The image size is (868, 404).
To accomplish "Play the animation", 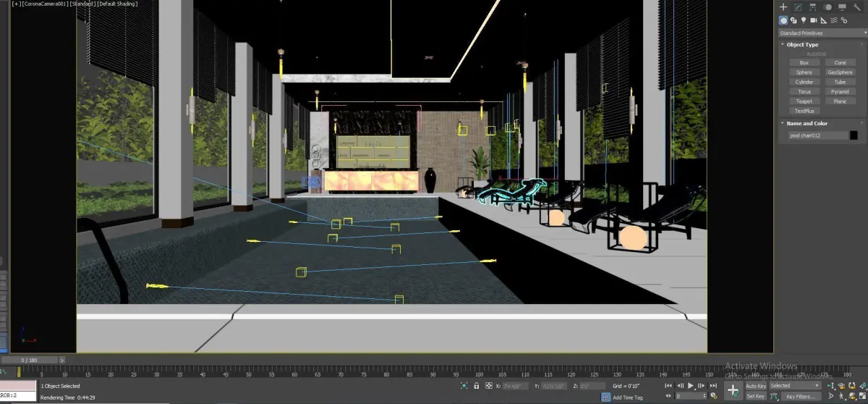I will 691,385.
